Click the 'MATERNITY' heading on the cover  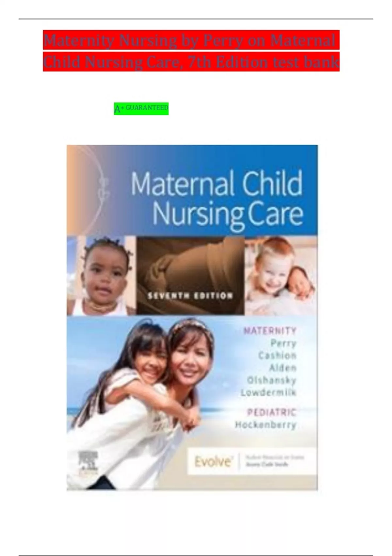tap(270, 331)
